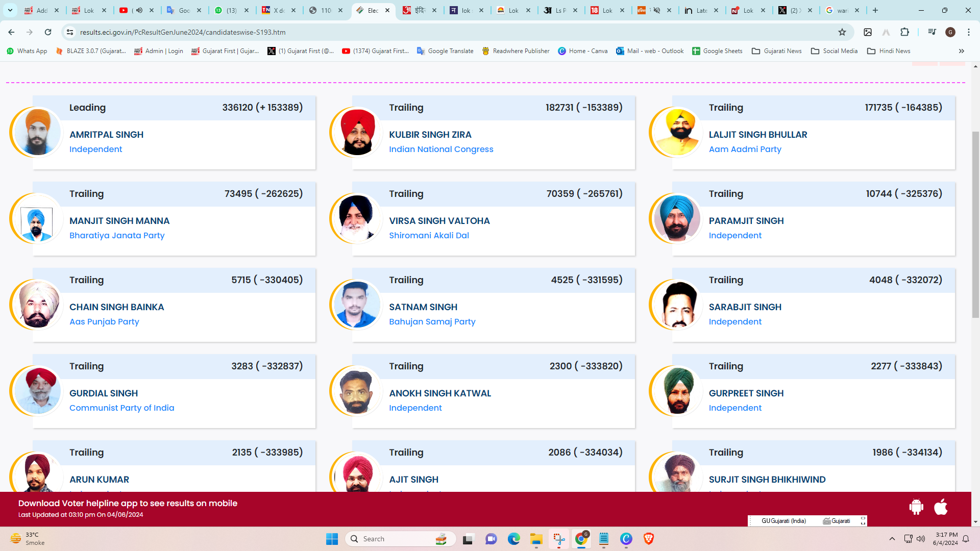
Task: Click the Aam Aadmi Party link
Action: pyautogui.click(x=745, y=149)
